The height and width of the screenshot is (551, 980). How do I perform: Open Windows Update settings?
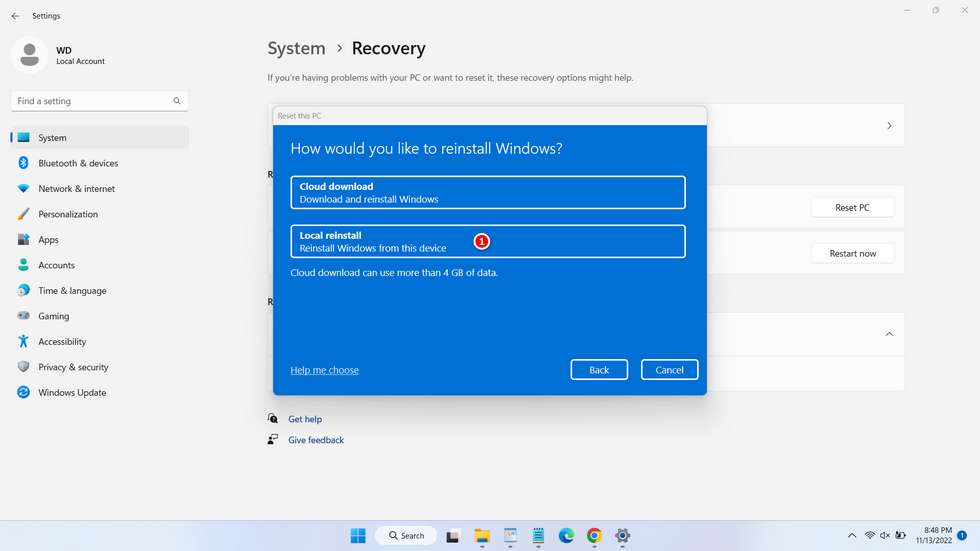(x=100, y=392)
